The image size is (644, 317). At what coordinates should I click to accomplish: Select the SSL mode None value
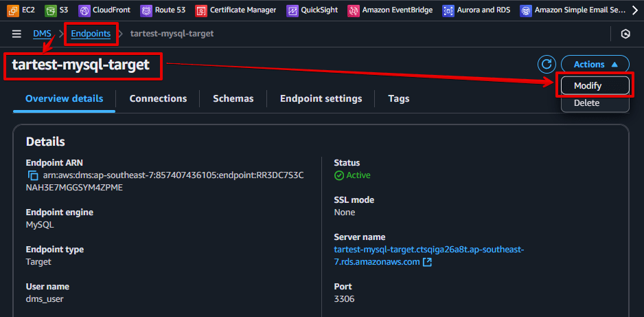point(345,212)
